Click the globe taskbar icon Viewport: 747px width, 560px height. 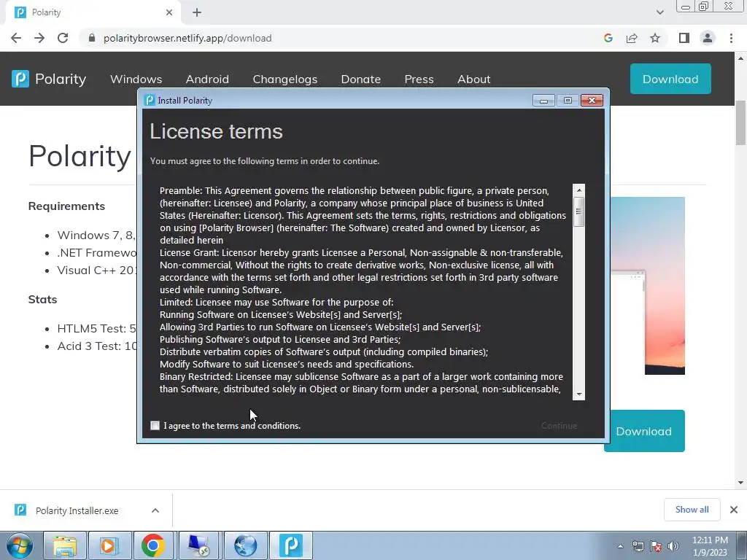pyautogui.click(x=245, y=545)
